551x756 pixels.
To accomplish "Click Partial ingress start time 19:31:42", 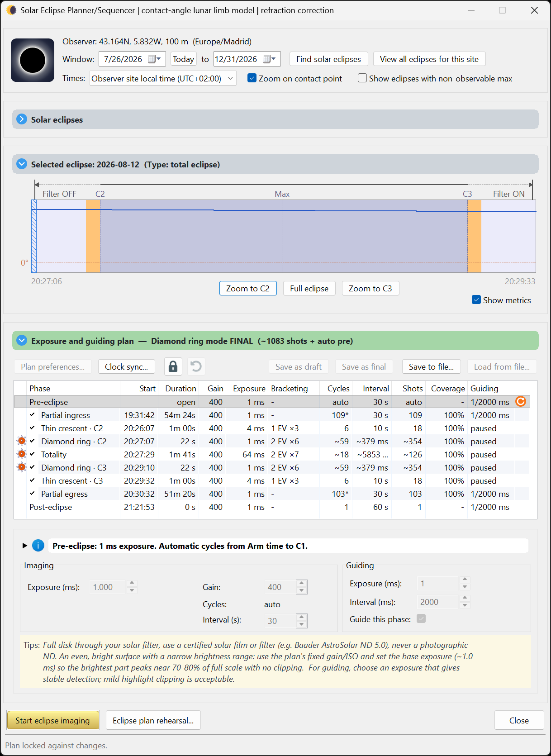I will point(139,415).
